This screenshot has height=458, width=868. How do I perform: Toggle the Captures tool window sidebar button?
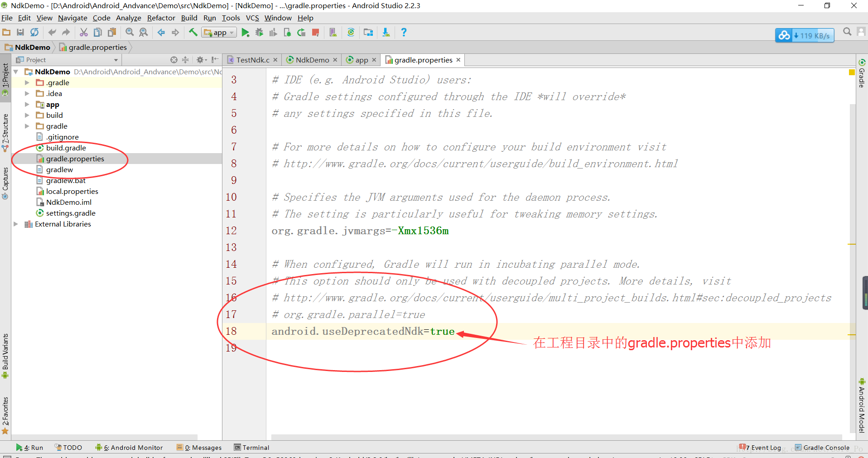click(5, 183)
